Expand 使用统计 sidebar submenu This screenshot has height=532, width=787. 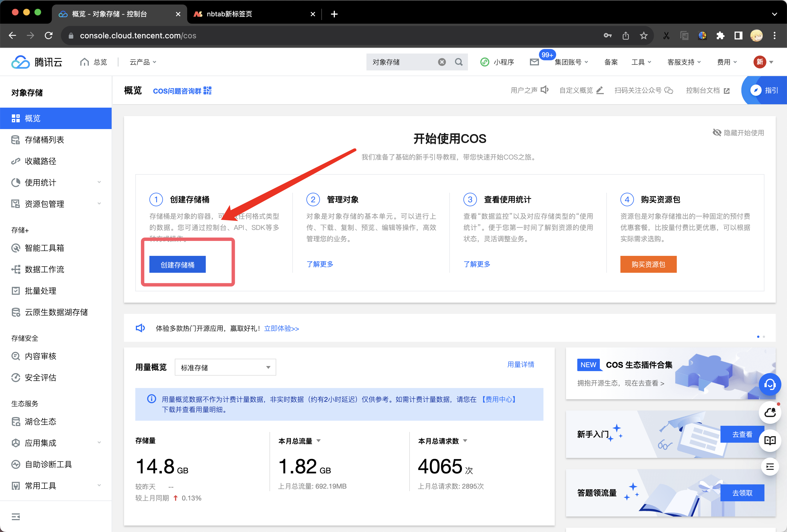(99, 182)
